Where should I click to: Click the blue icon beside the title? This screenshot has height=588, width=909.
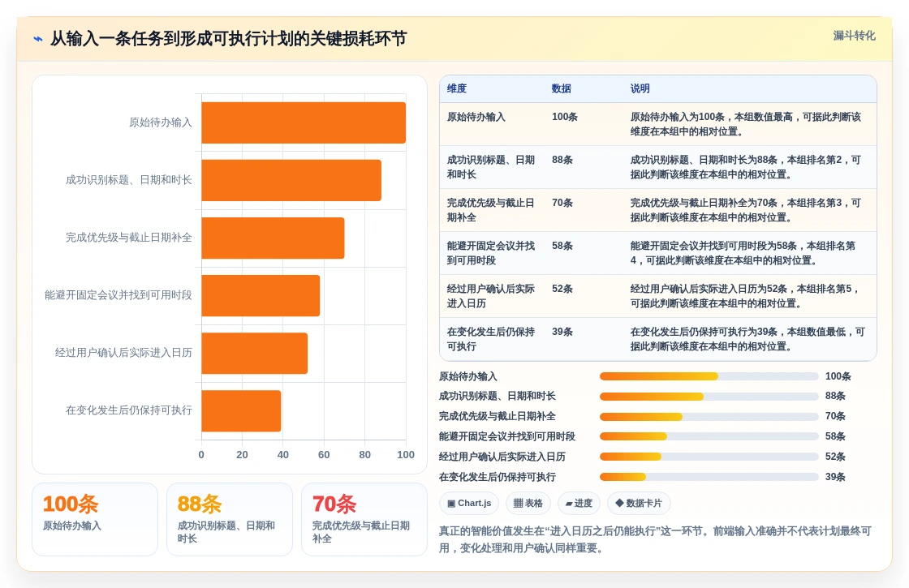[38, 39]
